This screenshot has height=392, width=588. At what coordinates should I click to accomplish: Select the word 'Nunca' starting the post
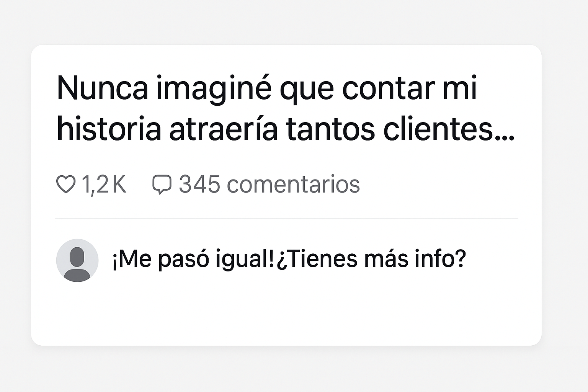pos(102,88)
